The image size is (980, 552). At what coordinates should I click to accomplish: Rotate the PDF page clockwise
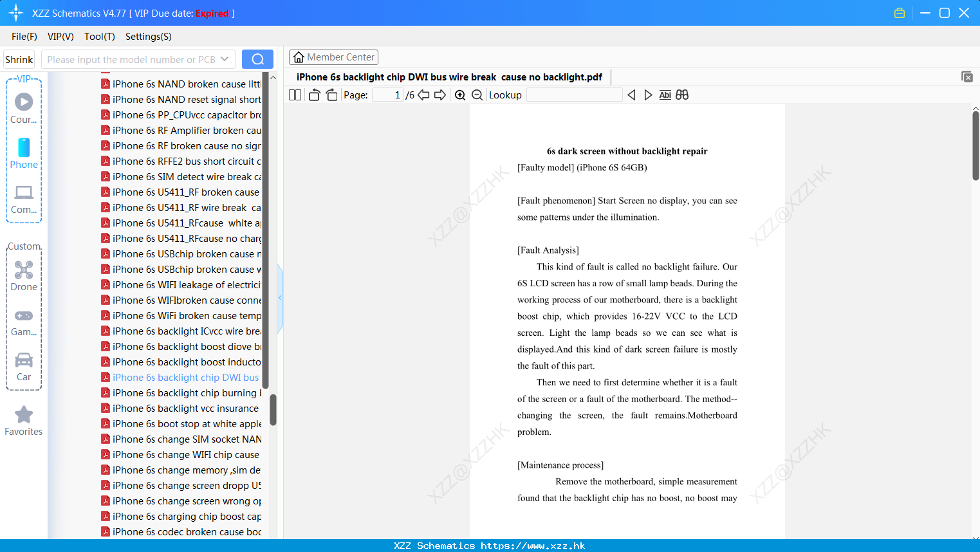pyautogui.click(x=331, y=95)
